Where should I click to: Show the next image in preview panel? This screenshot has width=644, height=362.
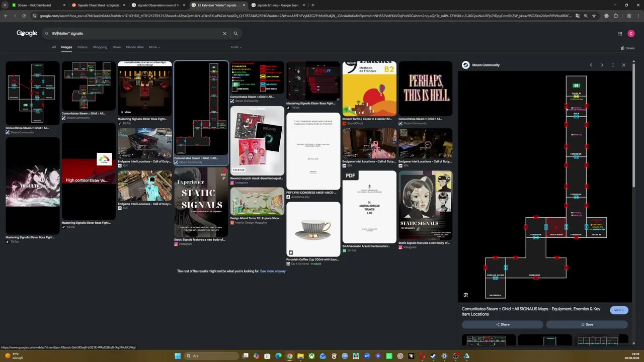[x=602, y=65]
